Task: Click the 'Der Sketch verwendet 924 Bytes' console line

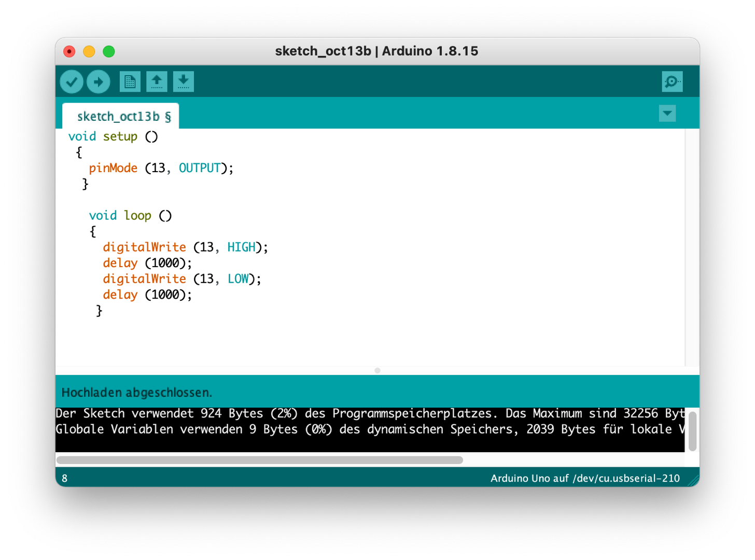Action: 370,414
